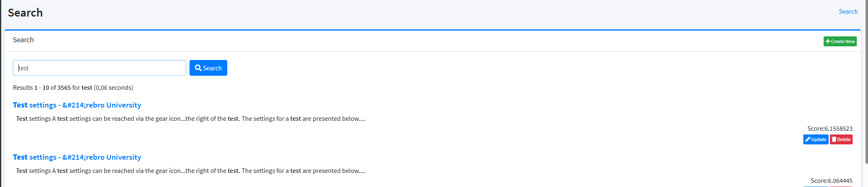Click the "Search" panel title text
The height and width of the screenshot is (187, 868).
[x=23, y=40]
